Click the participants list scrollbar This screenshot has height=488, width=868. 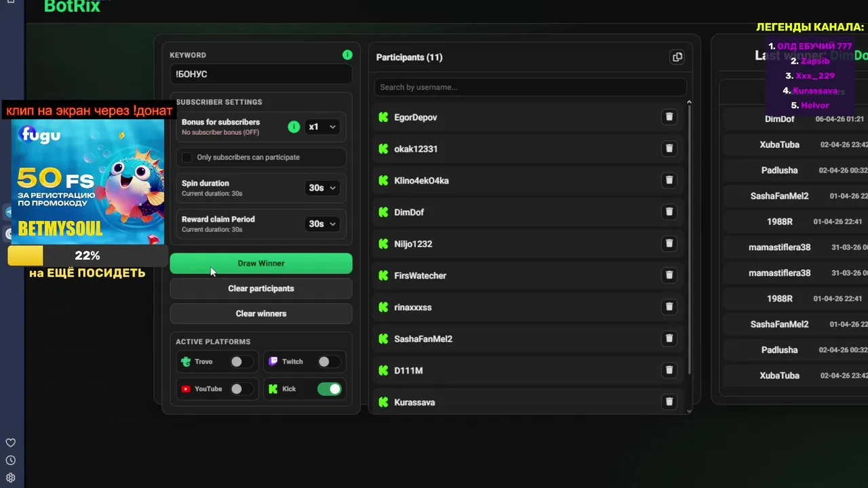click(689, 237)
